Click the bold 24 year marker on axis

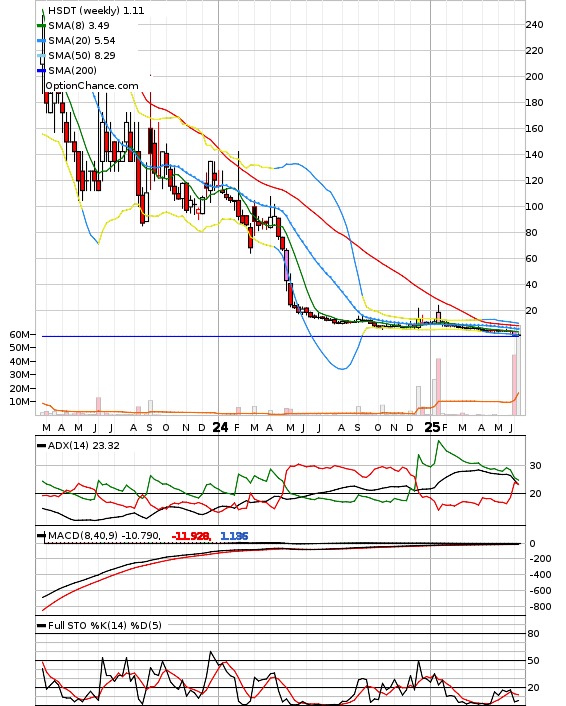click(220, 427)
